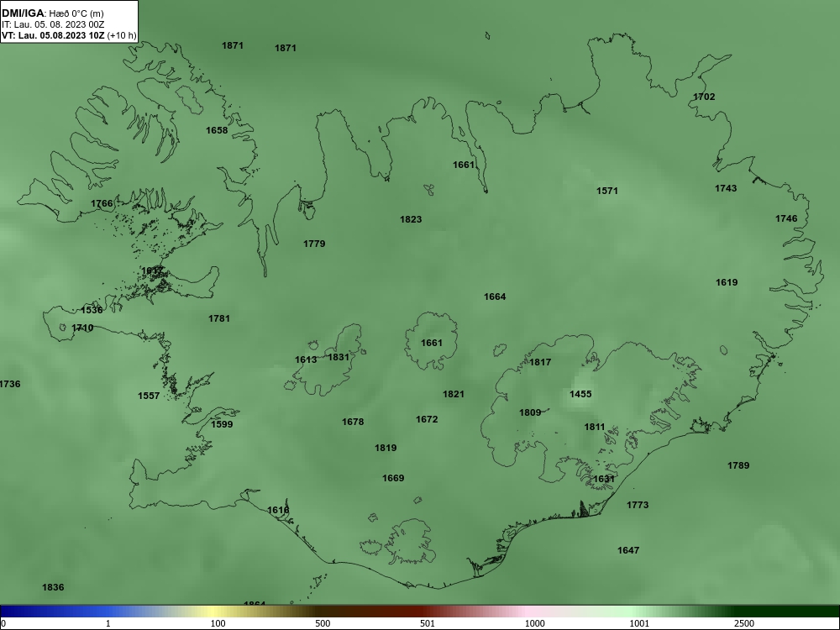Select the 1773 offshore value
The width and height of the screenshot is (840, 630).
point(637,505)
